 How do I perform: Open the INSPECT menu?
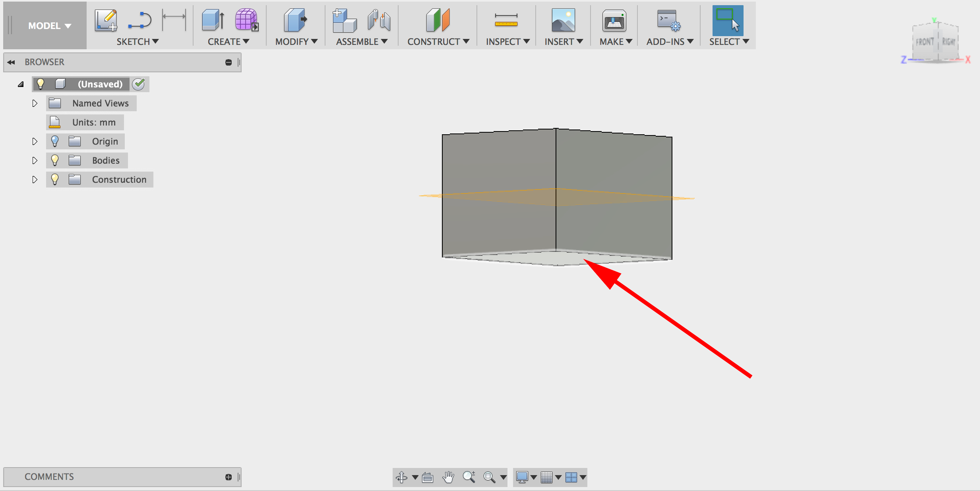click(x=508, y=42)
